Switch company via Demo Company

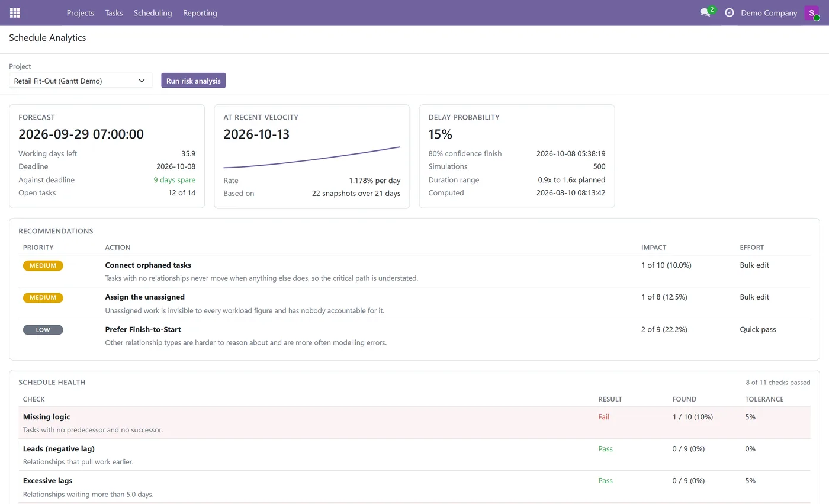click(x=769, y=13)
